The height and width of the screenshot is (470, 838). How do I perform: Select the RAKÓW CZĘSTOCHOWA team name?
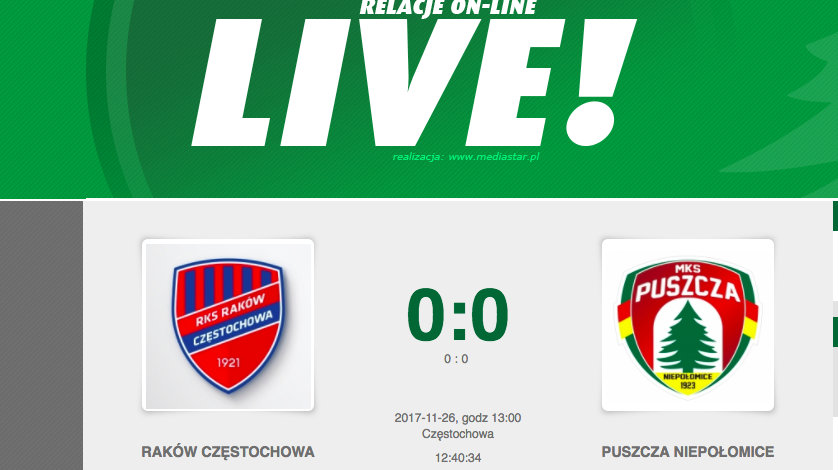click(228, 452)
